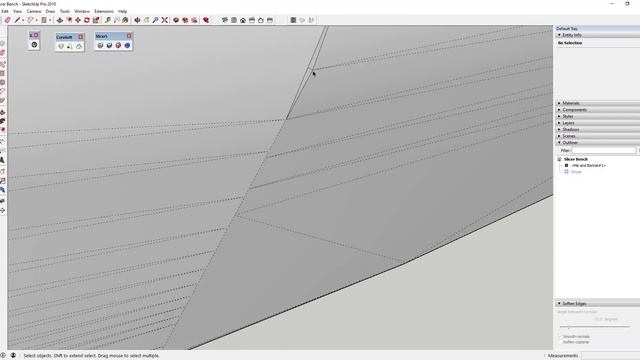This screenshot has height=360, width=640.
Task: Open the shape tool dropdown arrow
Action: 50,20
